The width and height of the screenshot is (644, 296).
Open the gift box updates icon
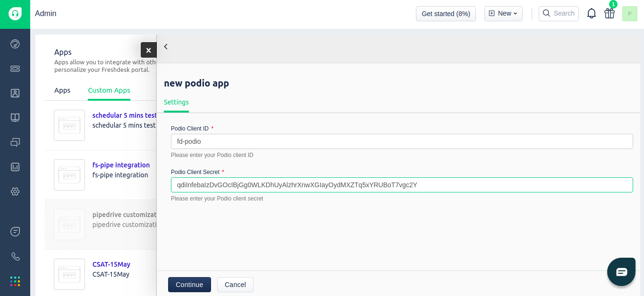click(x=610, y=13)
